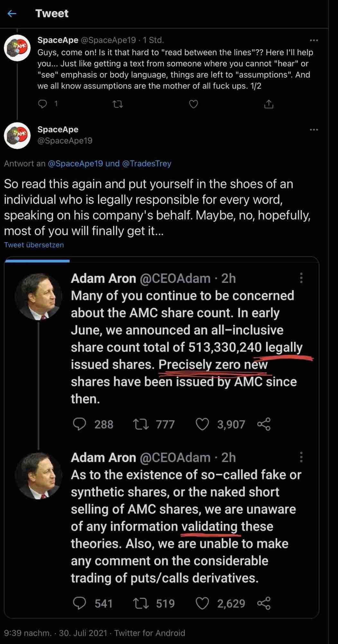338x644 pixels.
Task: Like SpaceApe's first tweet
Action: (x=193, y=104)
